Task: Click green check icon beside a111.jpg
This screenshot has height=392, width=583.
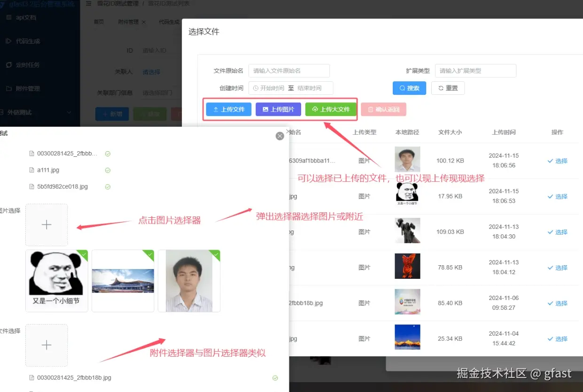Action: tap(108, 170)
